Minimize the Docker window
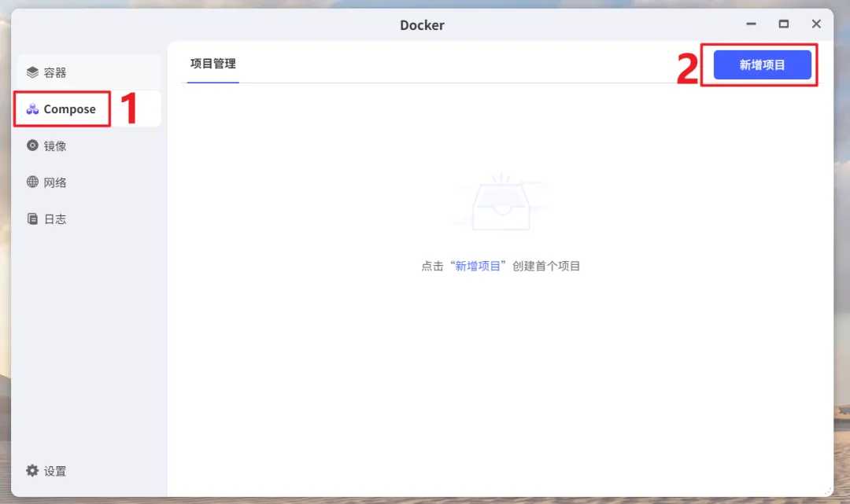The height and width of the screenshot is (504, 850). pyautogui.click(x=751, y=24)
